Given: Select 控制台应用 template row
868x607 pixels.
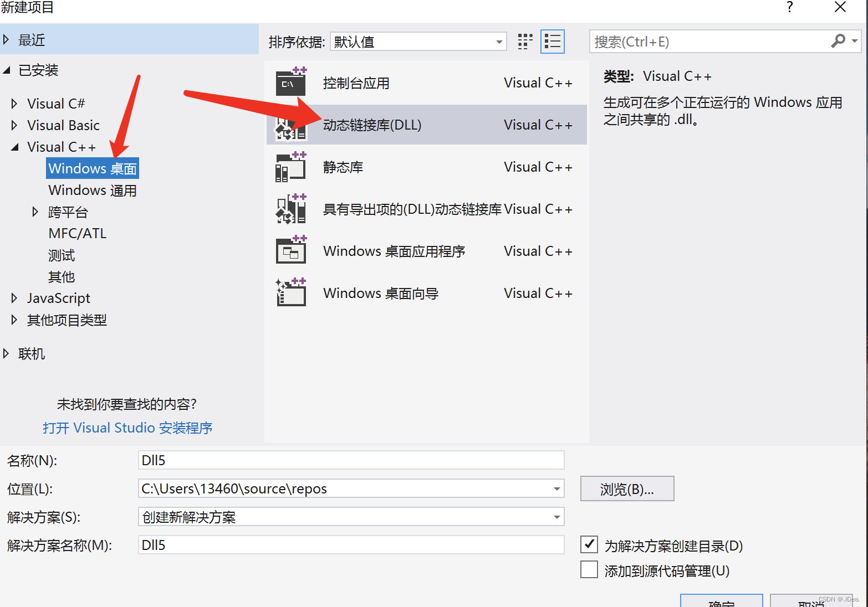Looking at the screenshot, I should click(x=426, y=83).
